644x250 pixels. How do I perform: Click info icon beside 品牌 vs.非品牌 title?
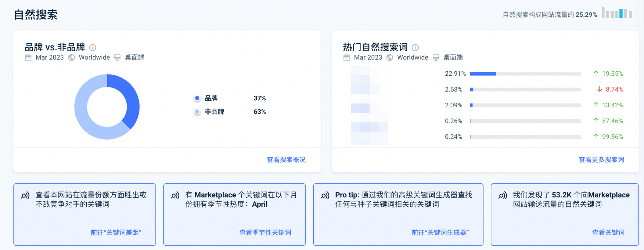click(x=92, y=48)
